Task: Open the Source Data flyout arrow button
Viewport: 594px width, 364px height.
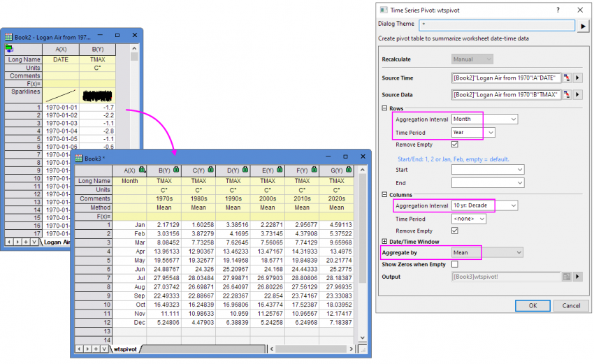Action: coord(577,95)
